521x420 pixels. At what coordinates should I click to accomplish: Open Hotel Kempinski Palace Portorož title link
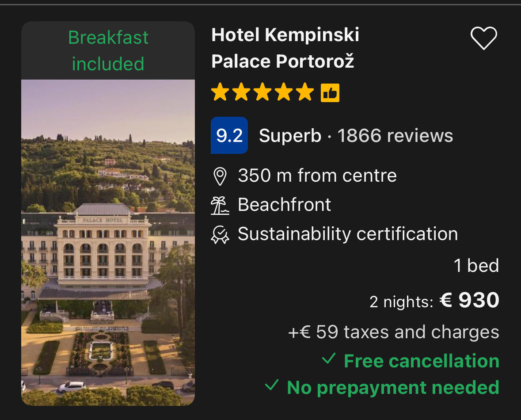tap(285, 48)
